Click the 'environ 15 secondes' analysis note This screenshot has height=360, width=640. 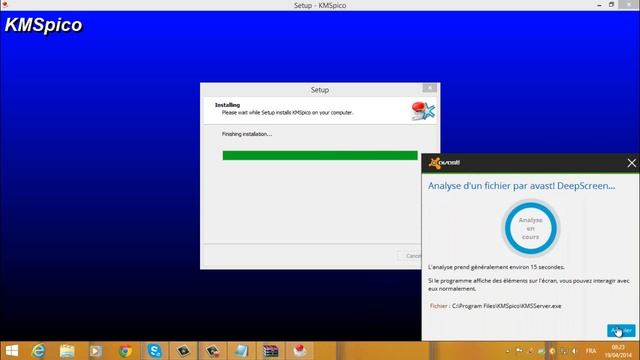coord(496,267)
